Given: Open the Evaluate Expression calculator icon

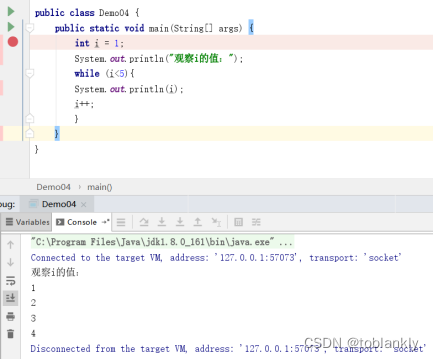Looking at the screenshot, I should point(238,222).
